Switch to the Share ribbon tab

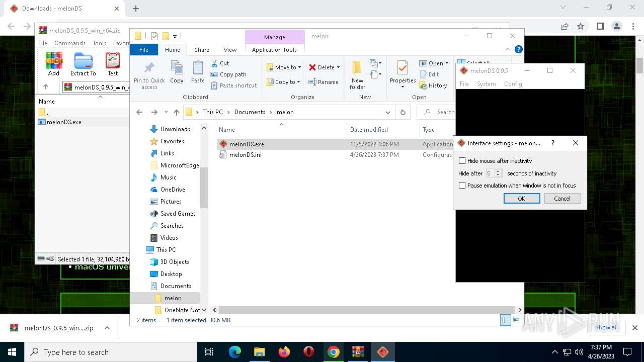[202, 50]
